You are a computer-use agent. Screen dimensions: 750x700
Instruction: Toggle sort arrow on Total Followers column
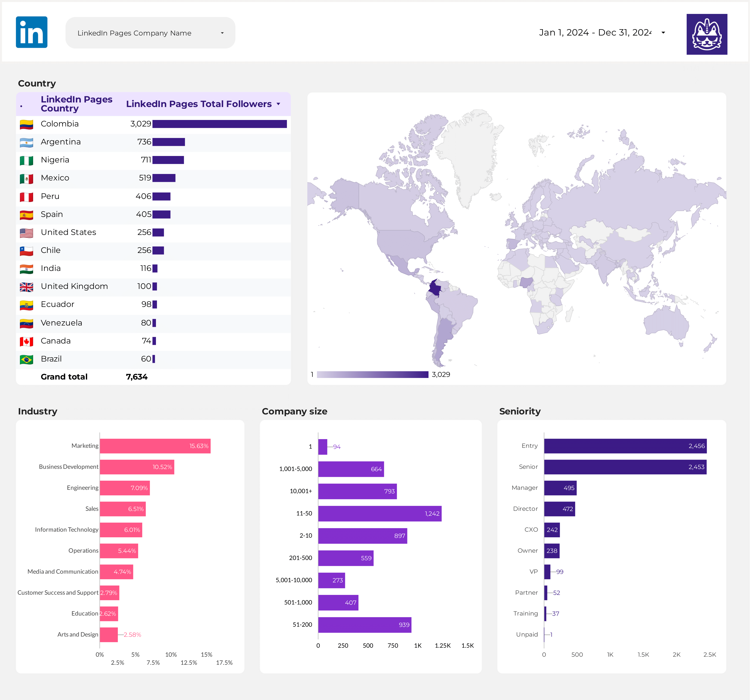[x=278, y=104]
